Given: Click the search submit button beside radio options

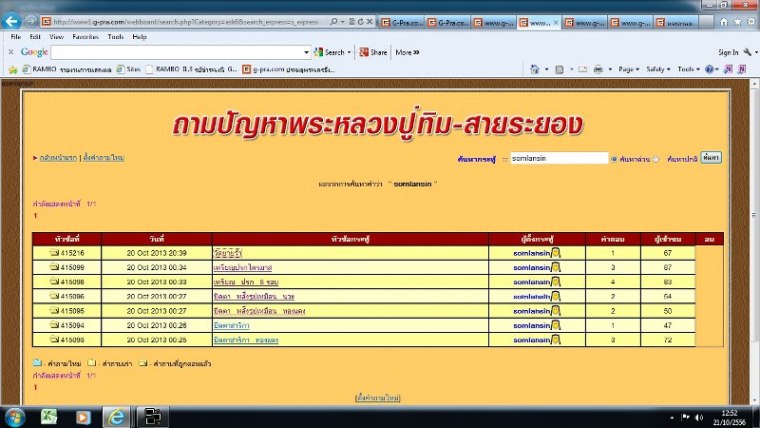Looking at the screenshot, I should [x=711, y=157].
